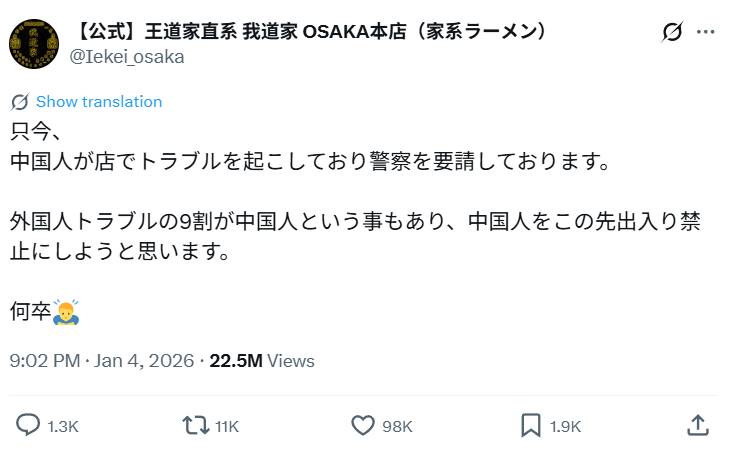Open the profile avatar thumbnail
This screenshot has width=731, height=452.
[x=33, y=43]
